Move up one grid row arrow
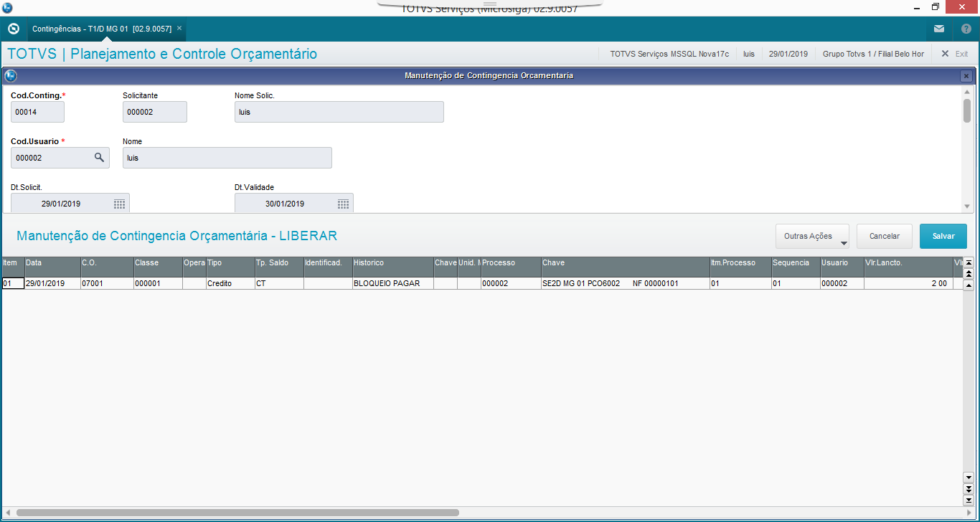Screen dimensions: 980x522 [968, 285]
